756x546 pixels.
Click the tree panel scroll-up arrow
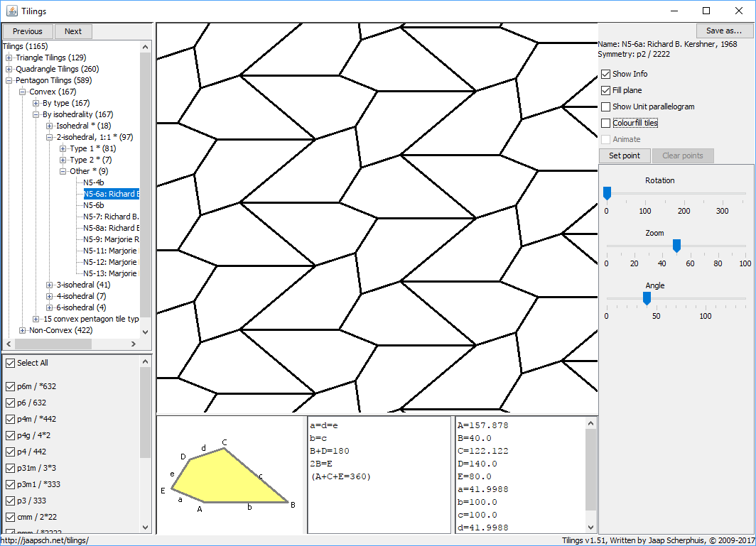click(145, 48)
